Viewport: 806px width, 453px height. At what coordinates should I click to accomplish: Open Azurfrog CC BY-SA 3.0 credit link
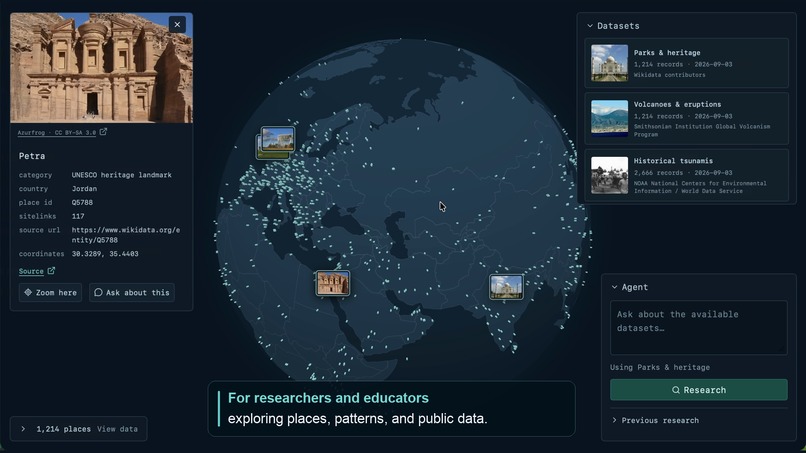point(57,132)
